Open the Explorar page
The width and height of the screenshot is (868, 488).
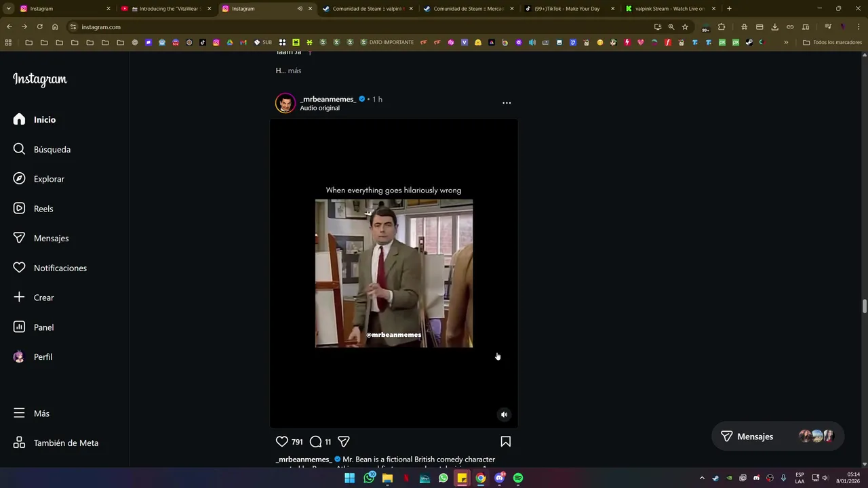tap(39, 179)
